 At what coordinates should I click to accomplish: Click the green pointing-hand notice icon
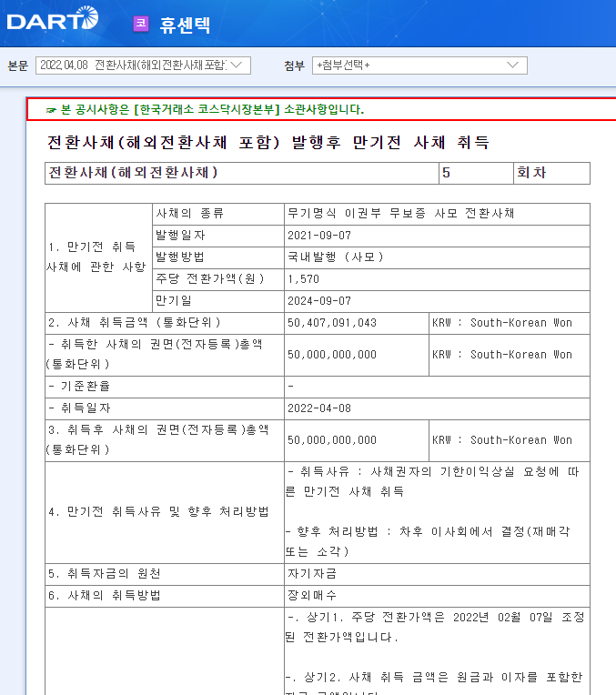52,110
